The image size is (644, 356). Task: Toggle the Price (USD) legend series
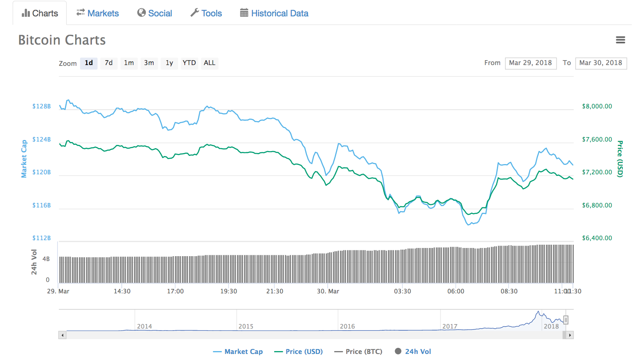coord(299,351)
